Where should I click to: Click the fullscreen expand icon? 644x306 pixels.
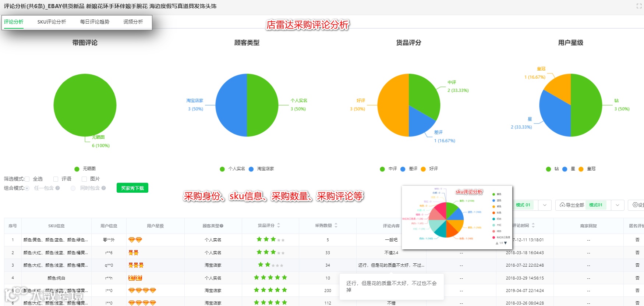tap(639, 6)
